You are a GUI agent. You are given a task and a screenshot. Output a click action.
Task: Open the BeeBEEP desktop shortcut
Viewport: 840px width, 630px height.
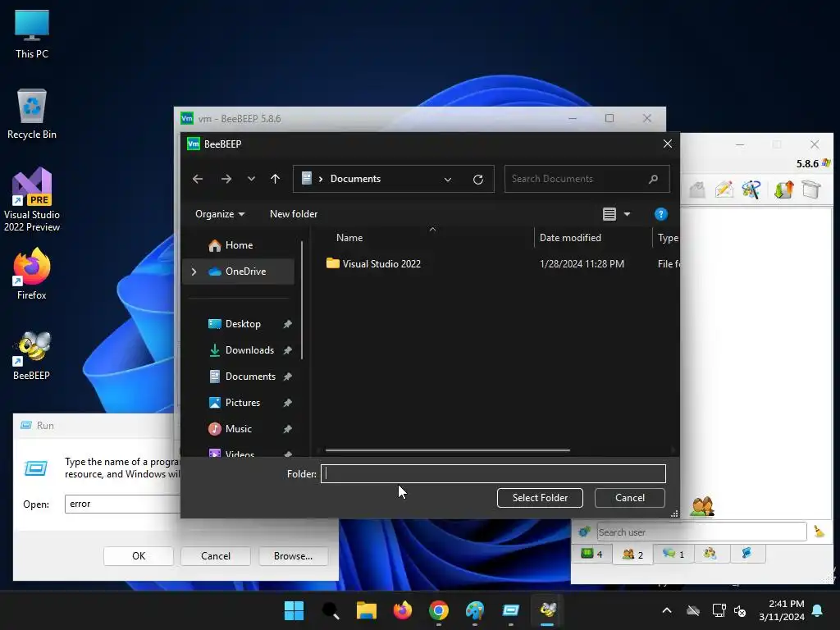(32, 356)
